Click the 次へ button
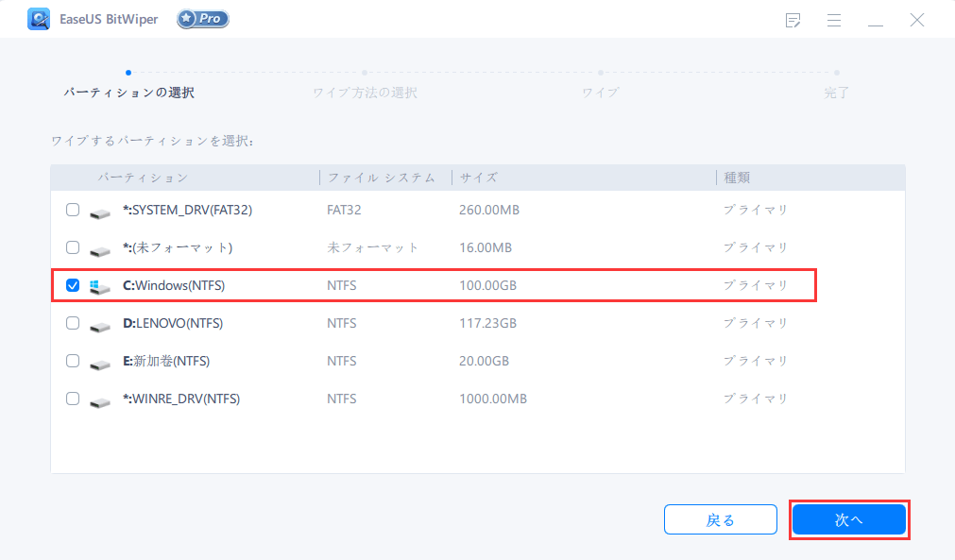Image resolution: width=955 pixels, height=560 pixels. tap(848, 519)
